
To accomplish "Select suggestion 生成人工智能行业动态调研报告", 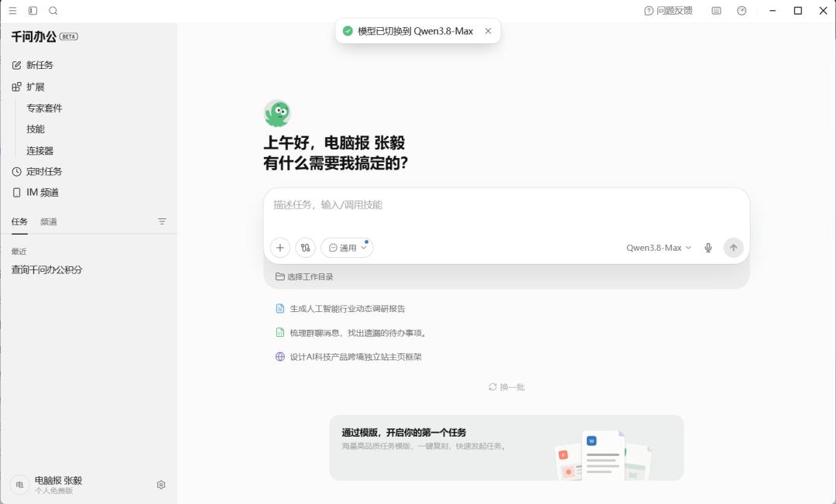I will [x=341, y=309].
